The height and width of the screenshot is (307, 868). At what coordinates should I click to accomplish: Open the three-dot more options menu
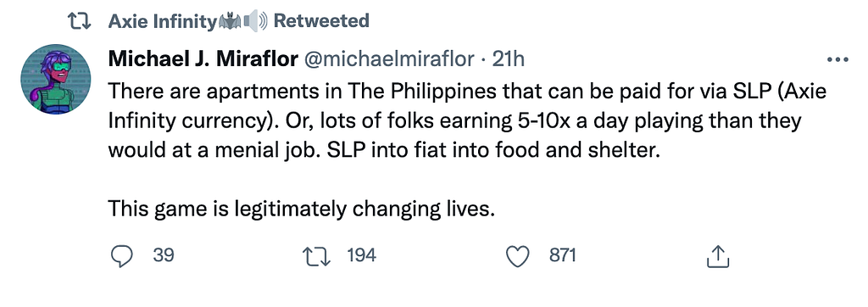[837, 60]
